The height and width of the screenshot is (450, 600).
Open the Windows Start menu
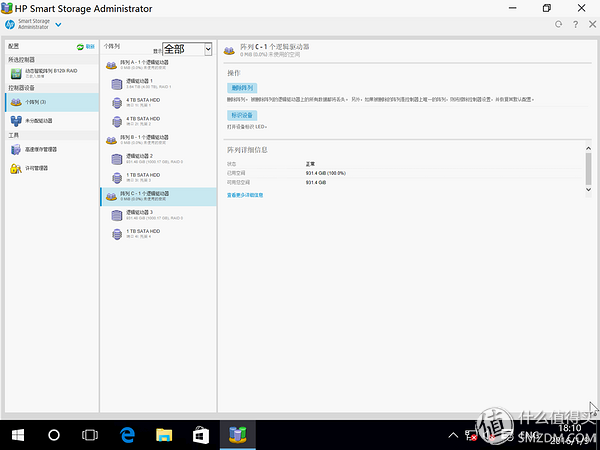point(18,435)
